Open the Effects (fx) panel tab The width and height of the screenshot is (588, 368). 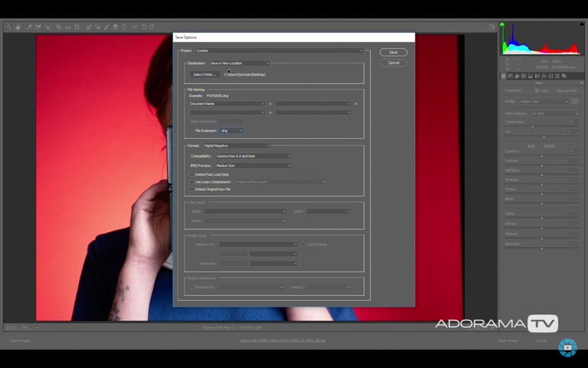pos(544,76)
